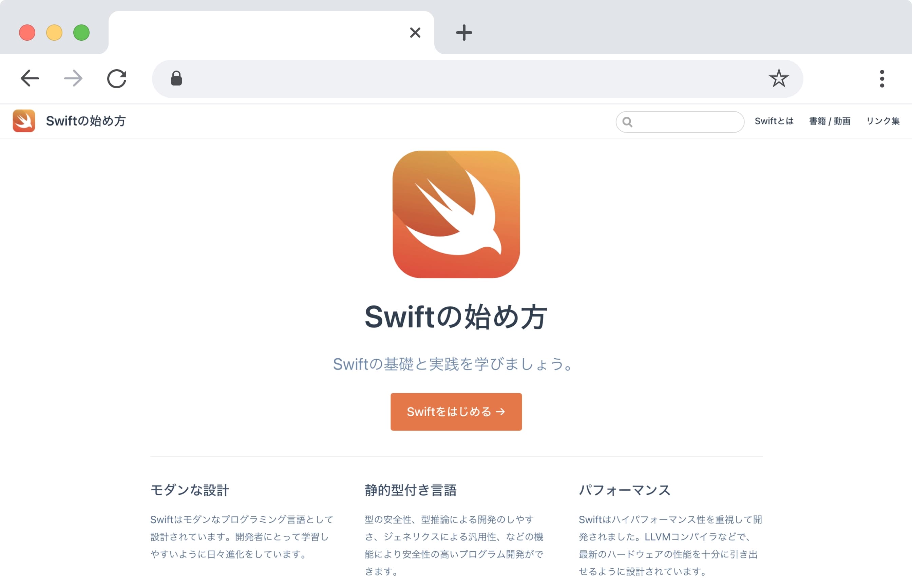Click the パフォーマンス heading
Screen dimensions: 912x588
(x=625, y=490)
